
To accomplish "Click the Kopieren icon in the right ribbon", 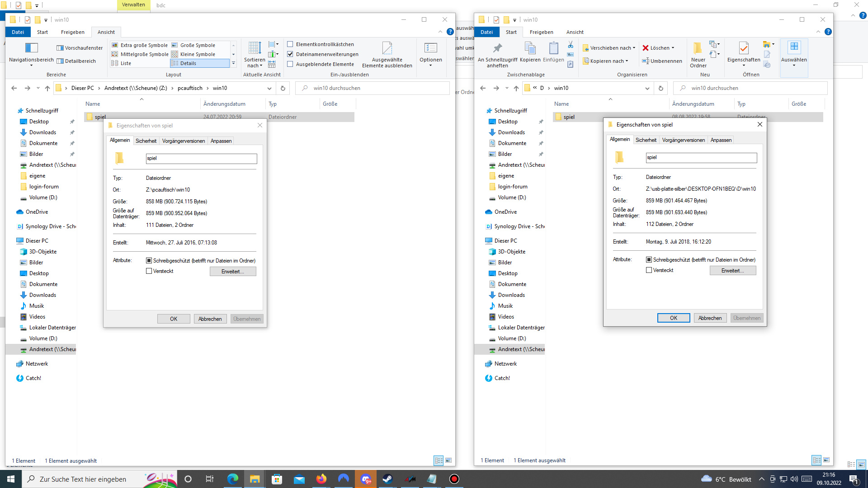I will point(530,48).
